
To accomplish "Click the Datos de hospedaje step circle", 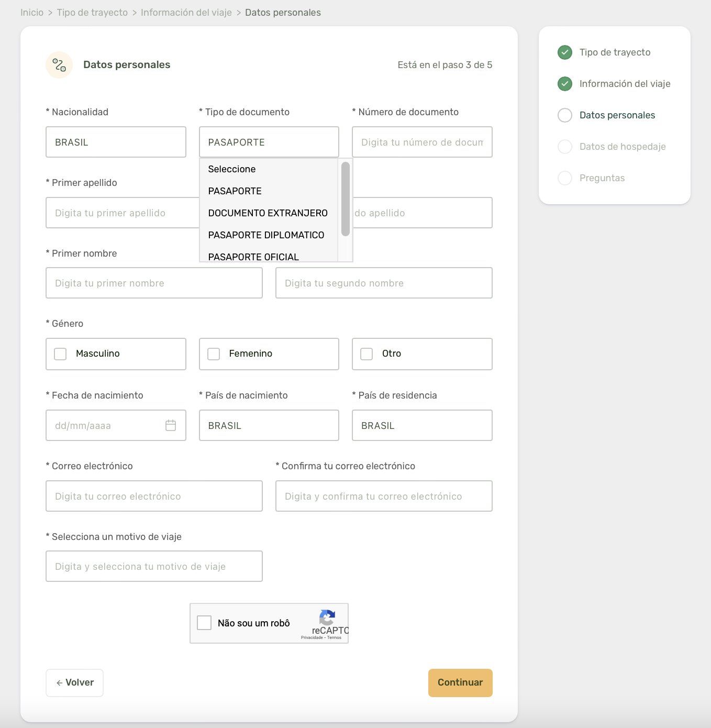I will (565, 147).
